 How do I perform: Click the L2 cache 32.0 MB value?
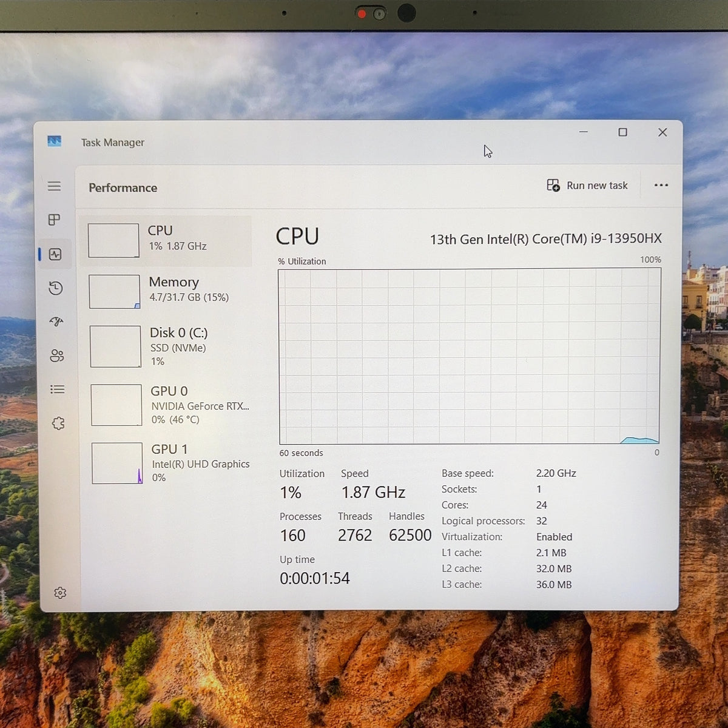click(554, 568)
